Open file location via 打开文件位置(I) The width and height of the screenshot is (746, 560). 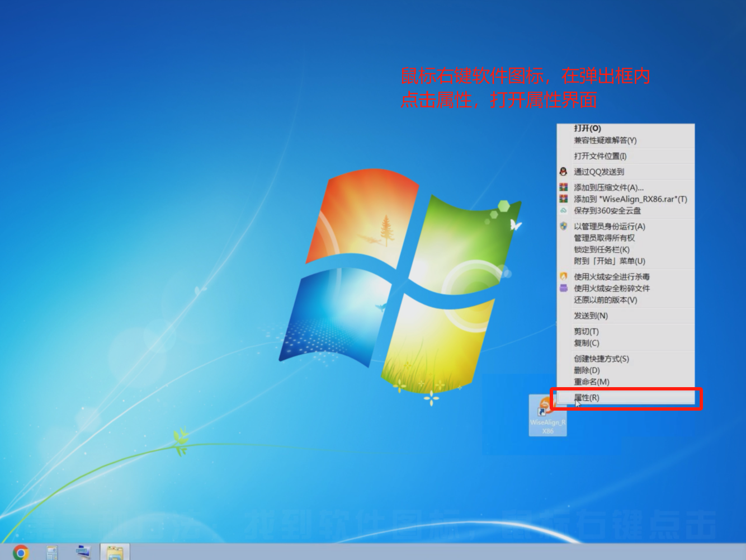coord(600,156)
